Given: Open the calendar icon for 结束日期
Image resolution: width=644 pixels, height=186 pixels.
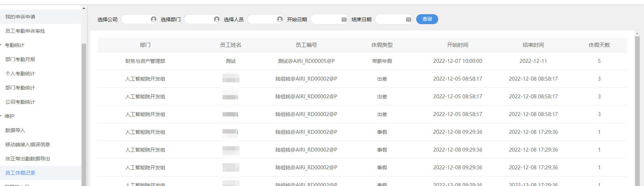Looking at the screenshot, I should [x=409, y=20].
